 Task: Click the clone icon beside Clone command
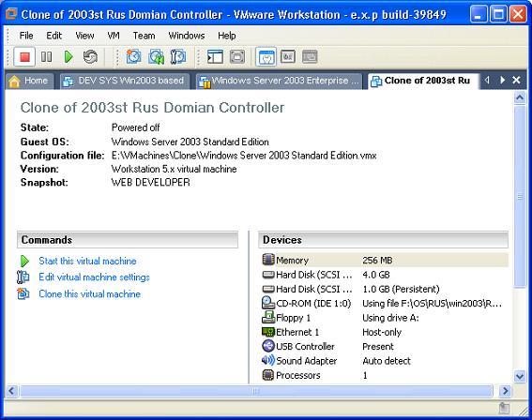[23, 293]
